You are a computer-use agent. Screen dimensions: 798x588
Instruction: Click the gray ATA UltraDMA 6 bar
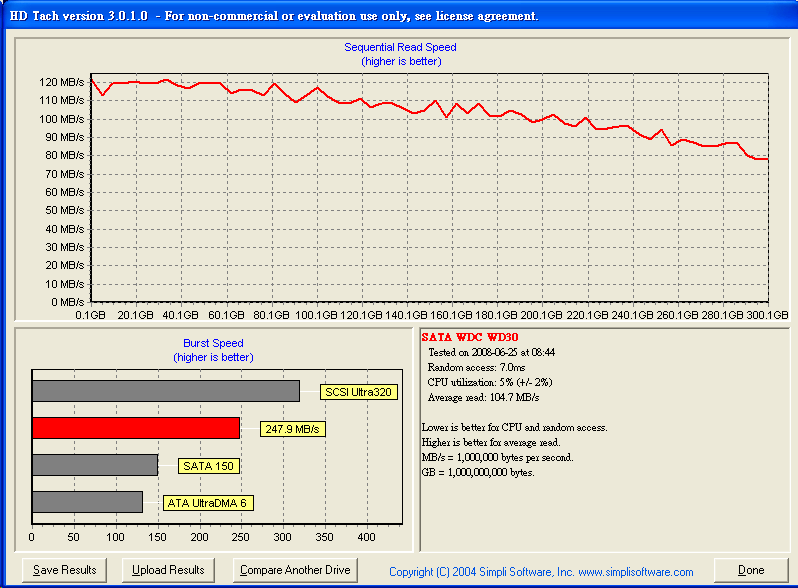tap(87, 502)
